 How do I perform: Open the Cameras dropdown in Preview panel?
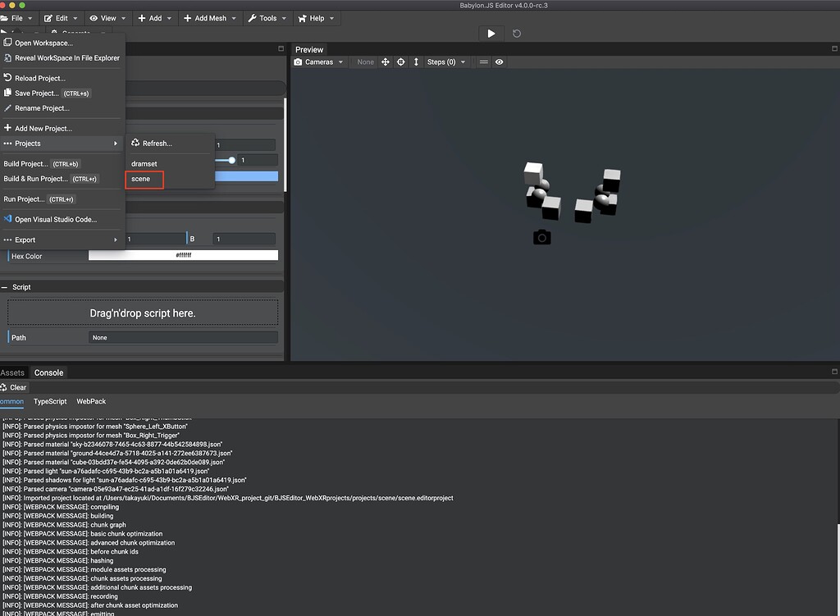point(320,62)
